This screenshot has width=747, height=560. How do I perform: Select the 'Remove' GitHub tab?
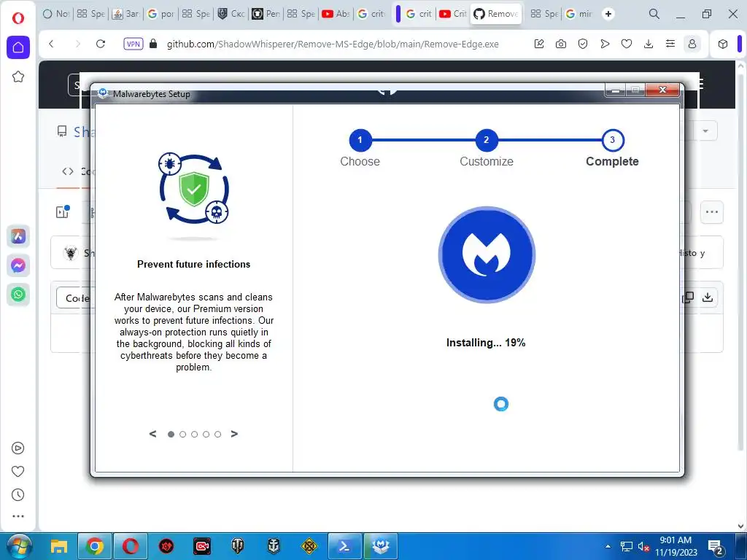pos(496,14)
